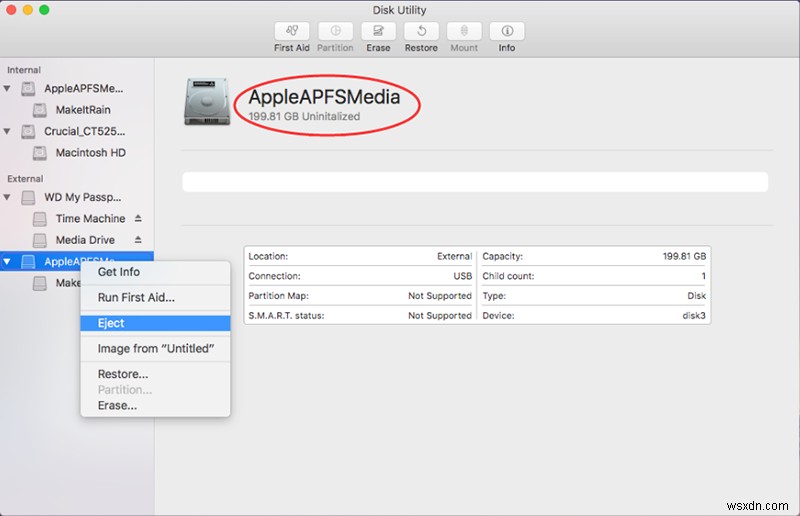Click the Time Machine volume icon

(x=40, y=219)
